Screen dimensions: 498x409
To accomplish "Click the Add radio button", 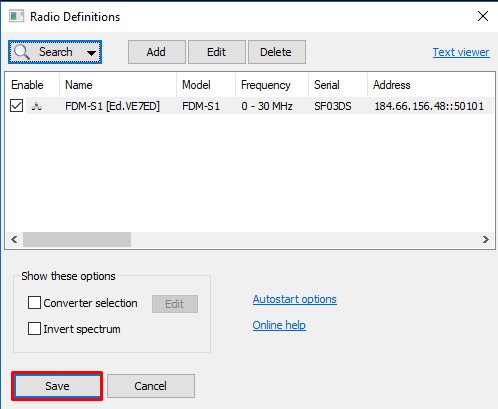I will [157, 52].
